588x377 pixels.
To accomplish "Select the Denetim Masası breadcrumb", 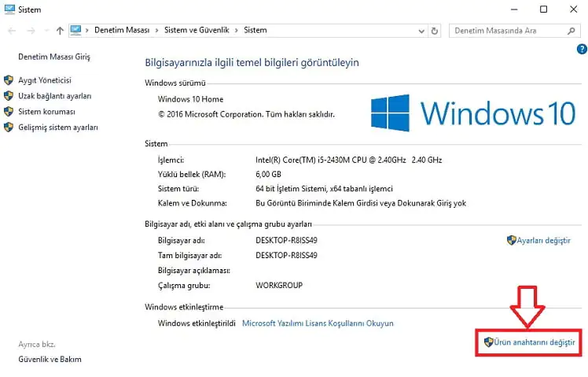I will (122, 31).
